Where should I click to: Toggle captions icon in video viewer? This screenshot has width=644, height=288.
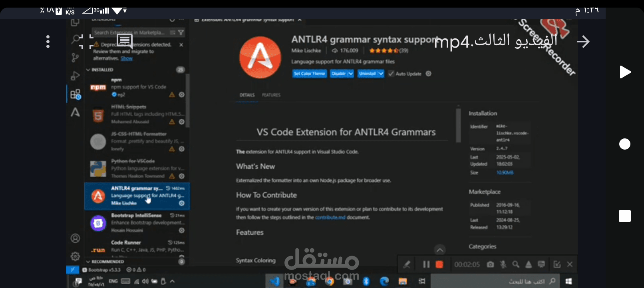(x=125, y=41)
